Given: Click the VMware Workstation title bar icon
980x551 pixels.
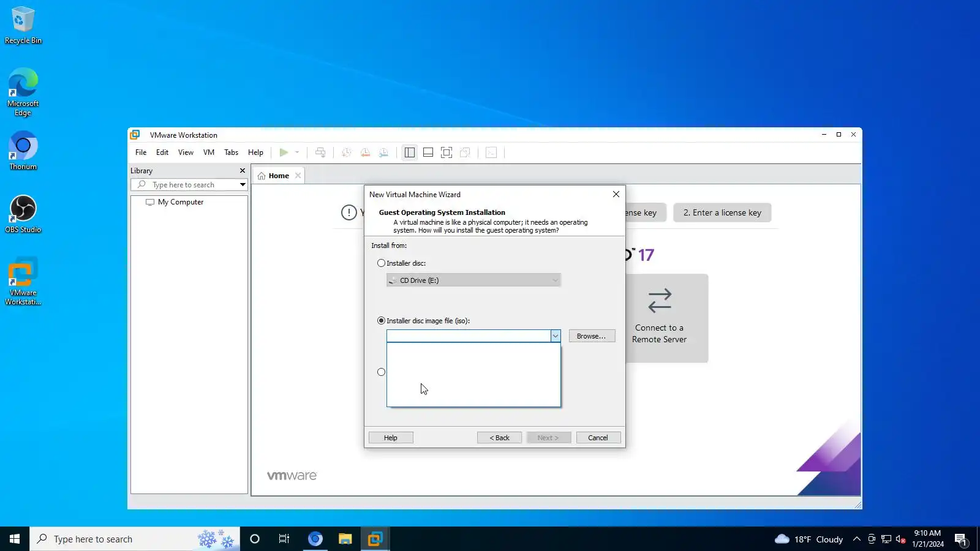Looking at the screenshot, I should [x=135, y=135].
